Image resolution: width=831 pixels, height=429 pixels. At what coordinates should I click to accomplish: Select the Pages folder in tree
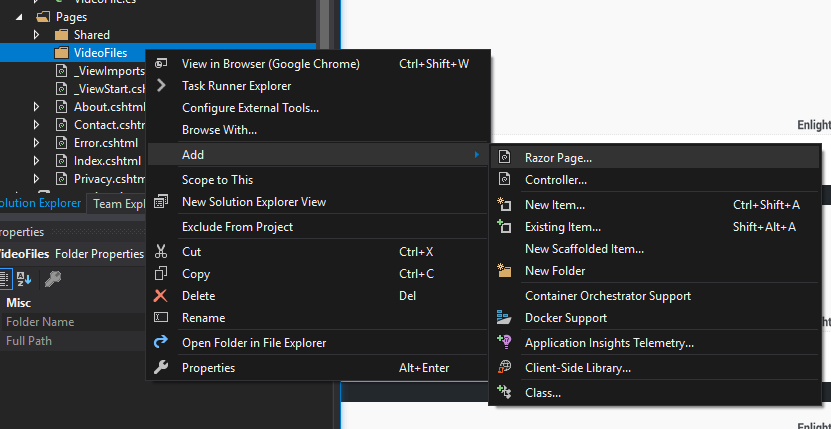click(x=71, y=17)
